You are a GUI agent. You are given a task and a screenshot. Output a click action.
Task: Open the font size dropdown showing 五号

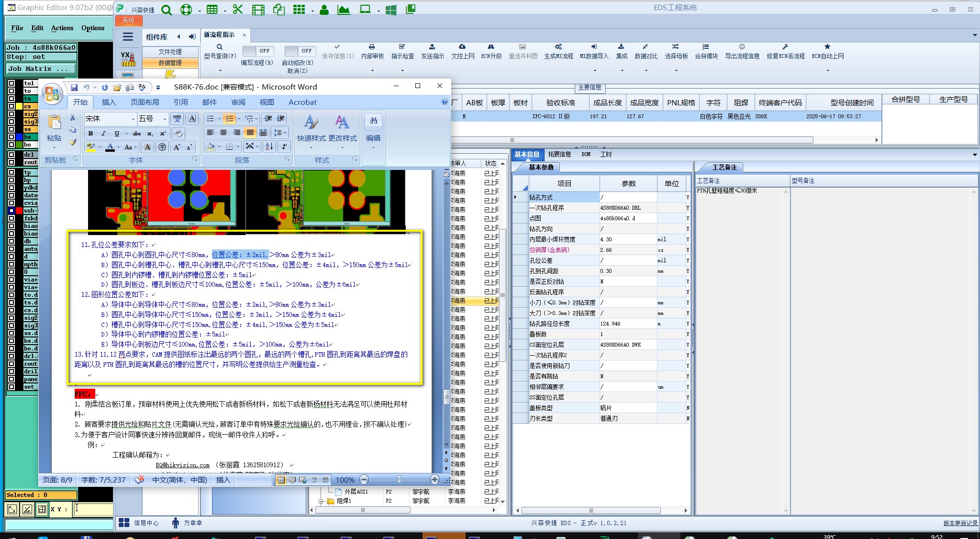165,119
